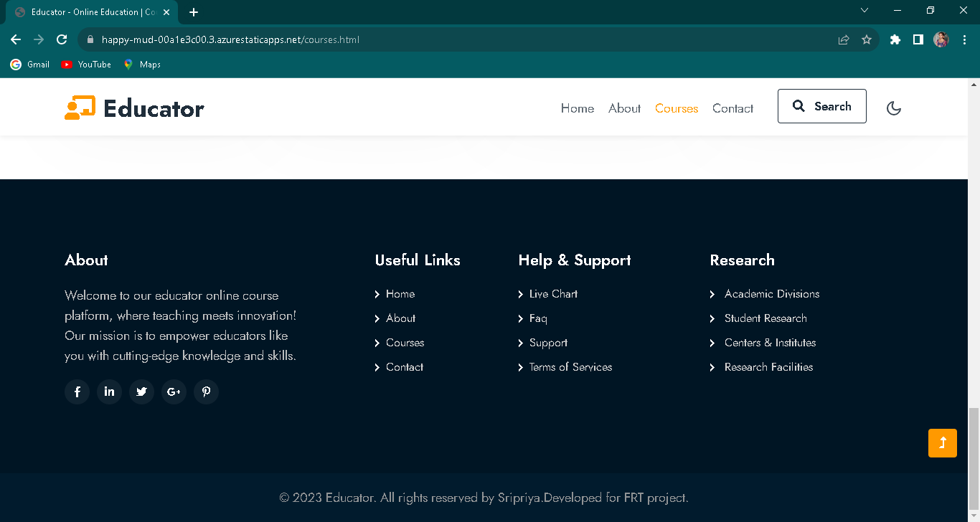This screenshot has height=522, width=980.
Task: Open Facebook from the footer social icons
Action: pos(77,391)
